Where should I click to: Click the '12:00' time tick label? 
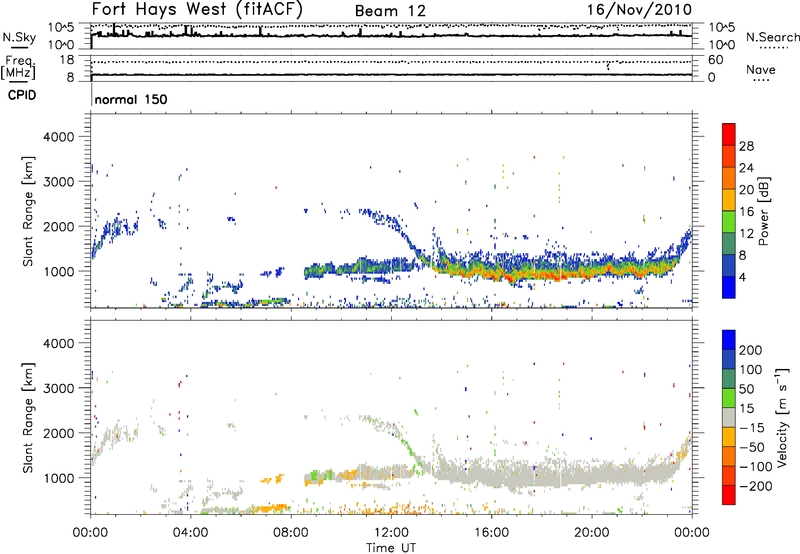coord(391,533)
